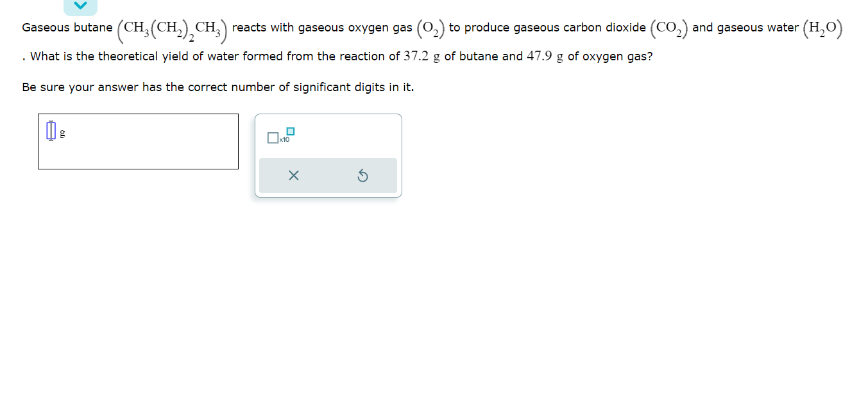Click the grams unit label beside the field
The height and width of the screenshot is (412, 868).
62,133
